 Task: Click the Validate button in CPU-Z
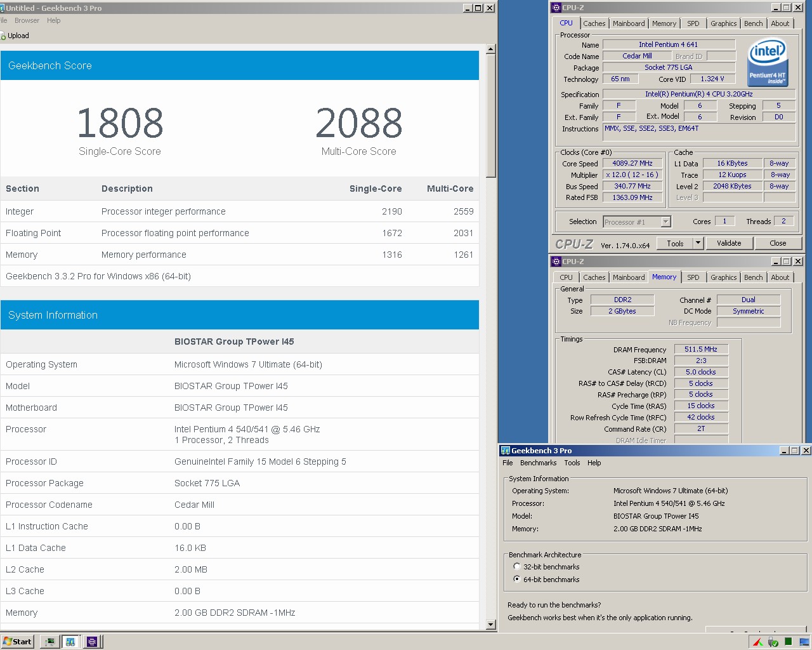[729, 243]
